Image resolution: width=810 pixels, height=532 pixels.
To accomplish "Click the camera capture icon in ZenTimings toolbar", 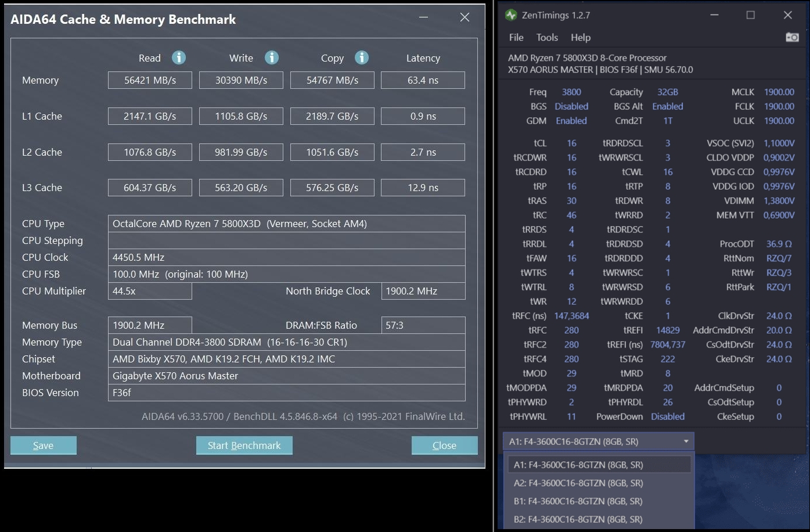I will (x=792, y=37).
